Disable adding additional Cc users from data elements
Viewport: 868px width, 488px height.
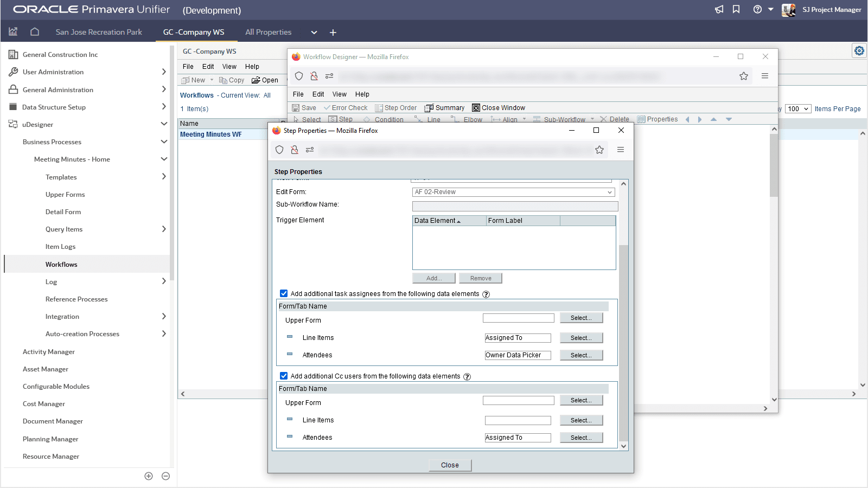click(x=284, y=376)
